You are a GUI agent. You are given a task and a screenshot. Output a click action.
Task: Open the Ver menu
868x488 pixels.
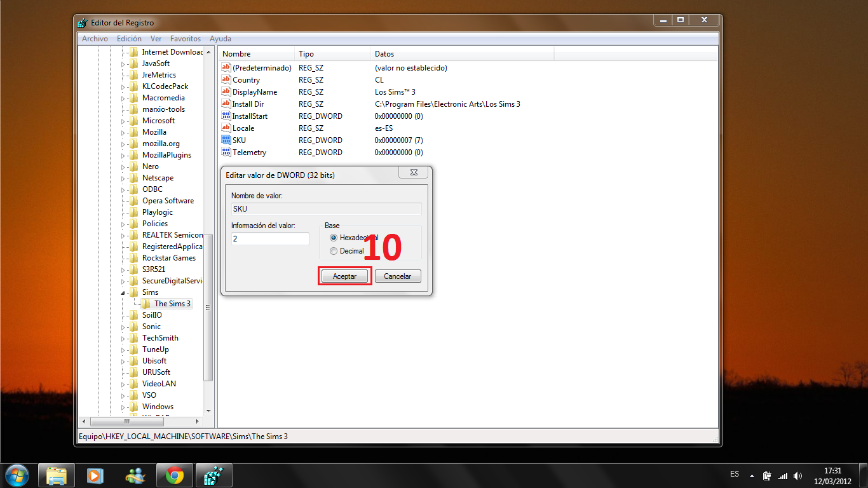[x=156, y=39]
